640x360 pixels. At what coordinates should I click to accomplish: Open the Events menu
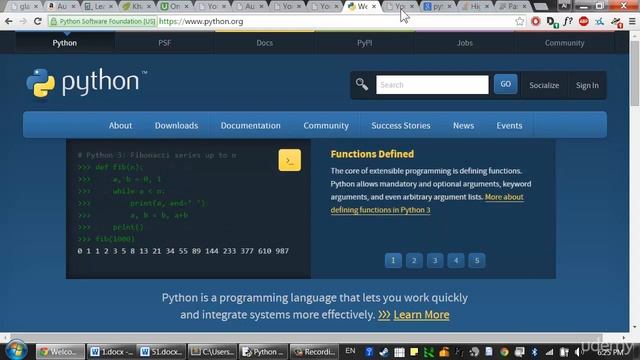pyautogui.click(x=509, y=125)
